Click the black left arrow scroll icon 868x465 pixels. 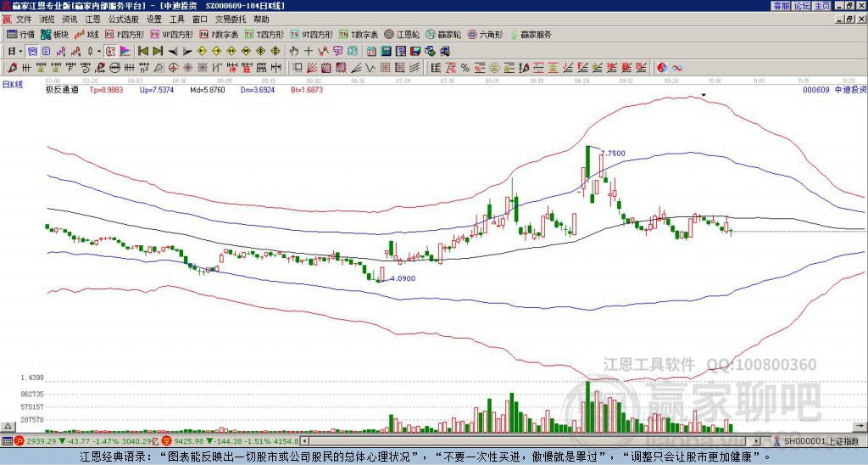point(173,52)
